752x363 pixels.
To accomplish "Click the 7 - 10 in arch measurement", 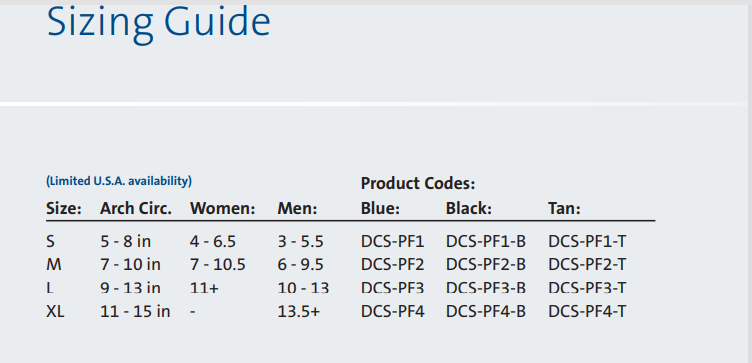I will [130, 264].
